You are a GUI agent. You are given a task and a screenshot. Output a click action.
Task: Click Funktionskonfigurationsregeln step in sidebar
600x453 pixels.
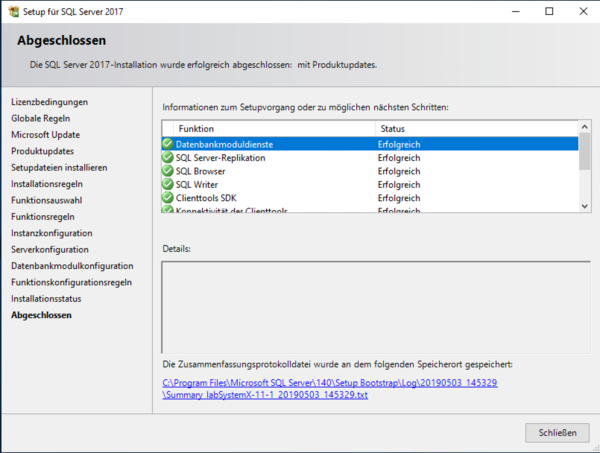pos(72,282)
